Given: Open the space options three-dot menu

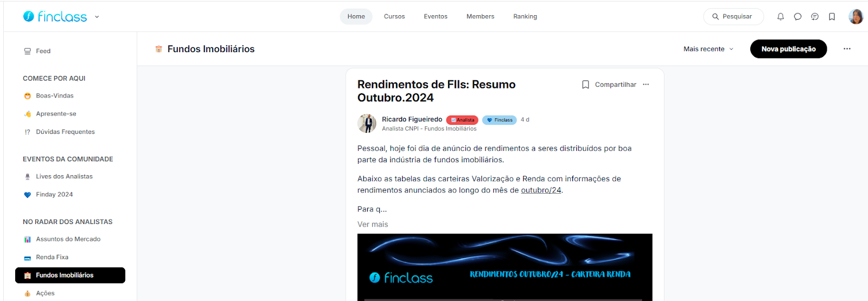Looking at the screenshot, I should tap(847, 49).
